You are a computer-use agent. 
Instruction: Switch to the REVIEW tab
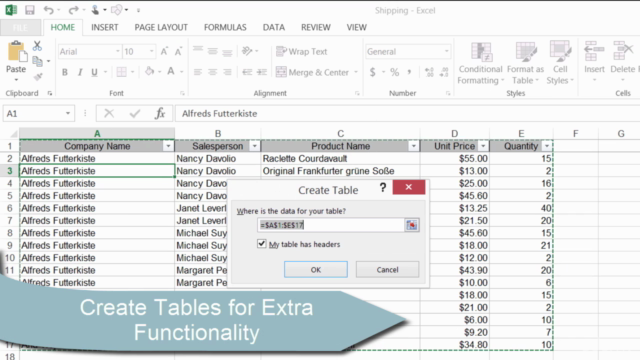(316, 27)
